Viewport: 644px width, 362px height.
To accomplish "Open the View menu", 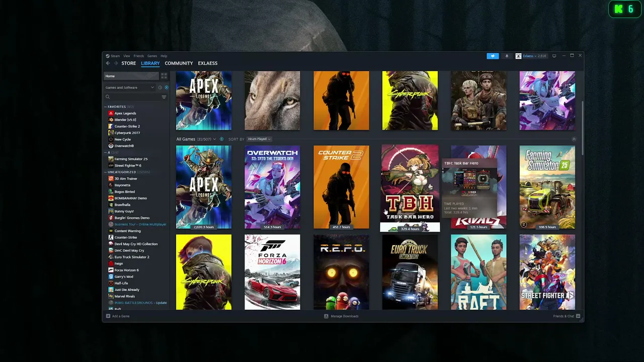I will click(x=127, y=56).
